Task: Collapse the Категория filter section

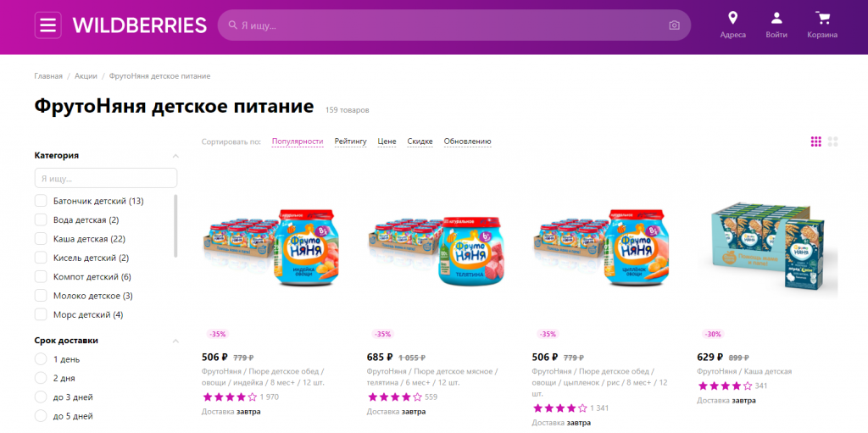Action: (175, 156)
